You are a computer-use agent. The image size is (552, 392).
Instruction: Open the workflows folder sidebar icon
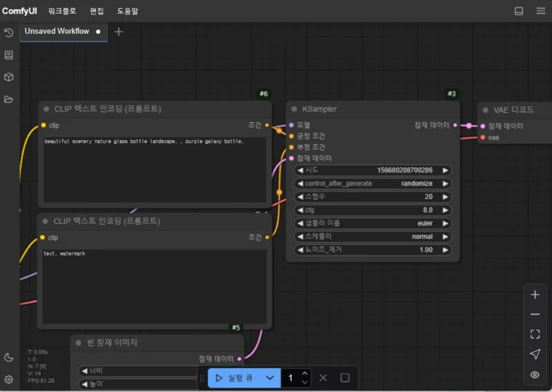coord(9,99)
